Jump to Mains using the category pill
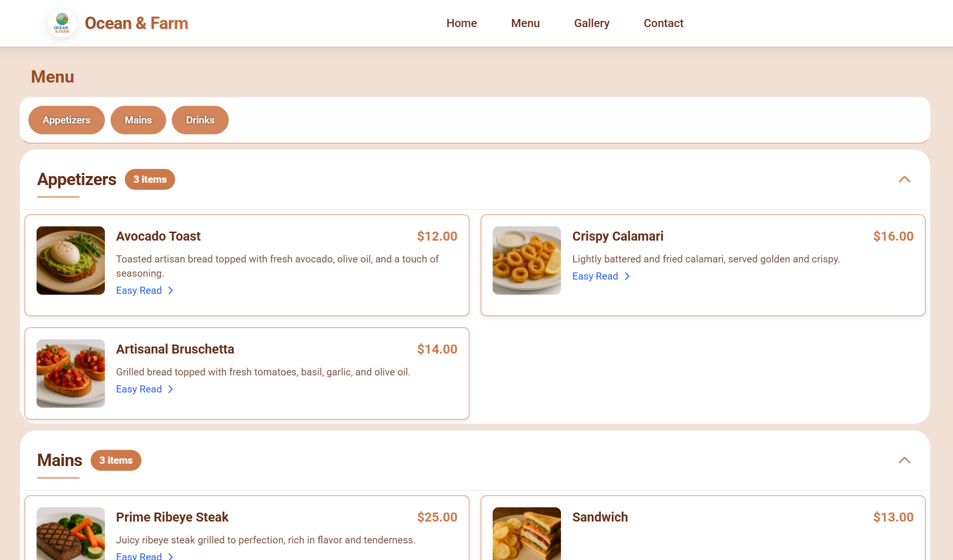This screenshot has width=953, height=560. 138,120
